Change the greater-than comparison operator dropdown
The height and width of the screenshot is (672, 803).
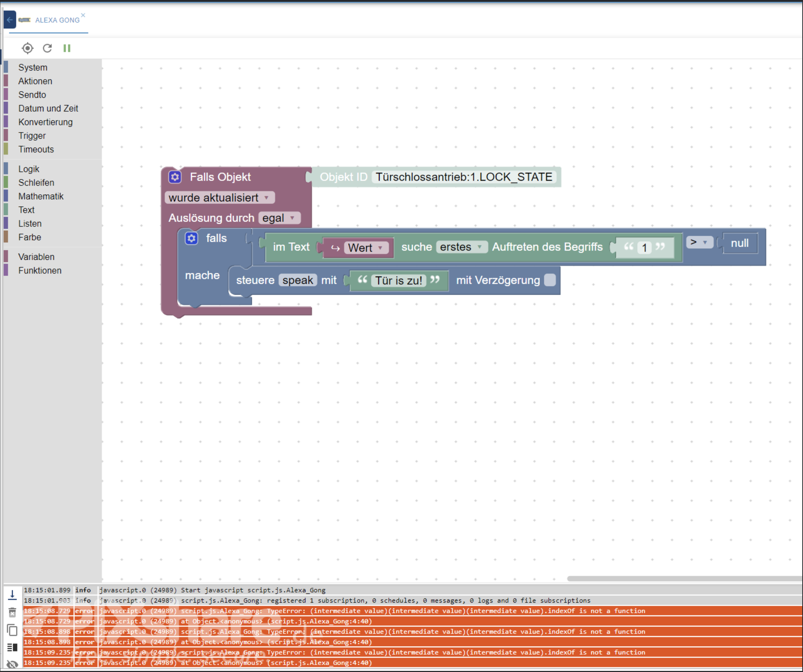coord(699,242)
